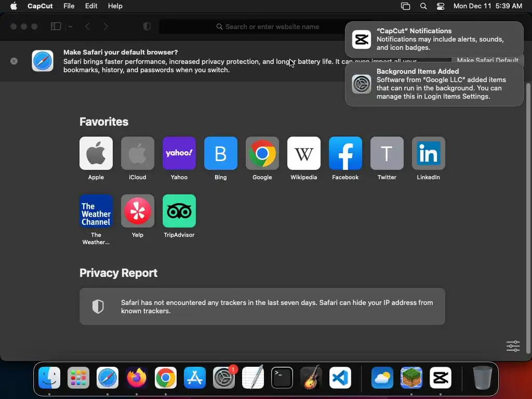Open Finder from the Dock

point(49,377)
